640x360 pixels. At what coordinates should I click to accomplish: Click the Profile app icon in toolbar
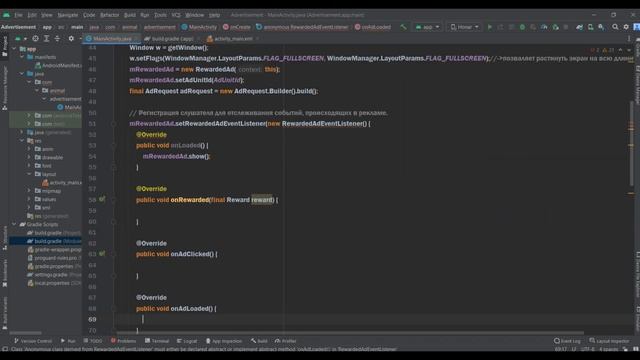coord(544,27)
